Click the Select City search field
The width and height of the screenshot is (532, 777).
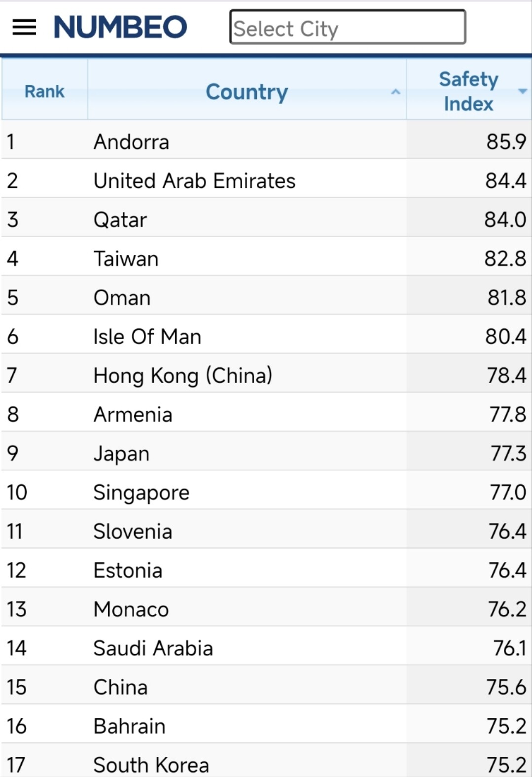coord(347,28)
